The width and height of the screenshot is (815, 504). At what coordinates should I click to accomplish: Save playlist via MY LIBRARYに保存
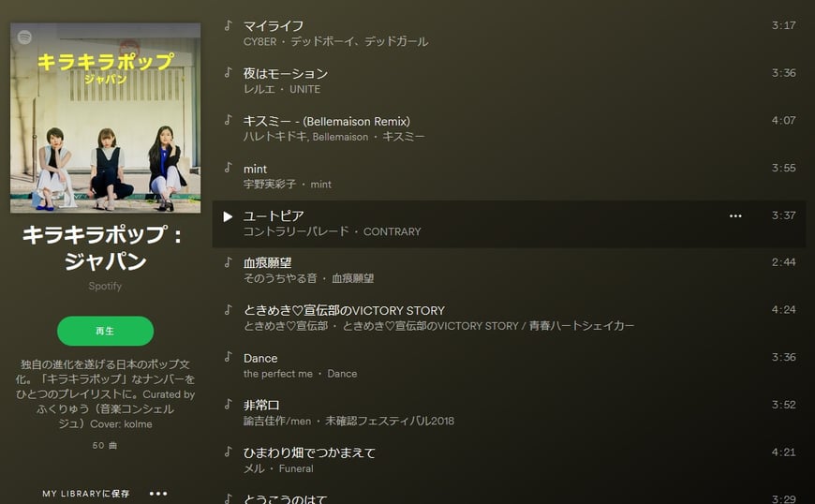(86, 493)
